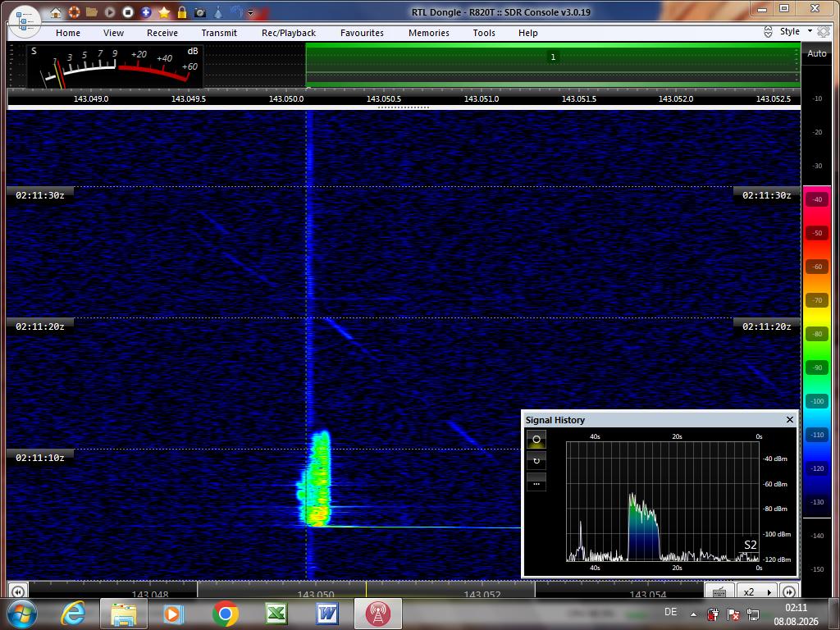
Task: Open Windows Media Player from taskbar
Action: pos(173,614)
